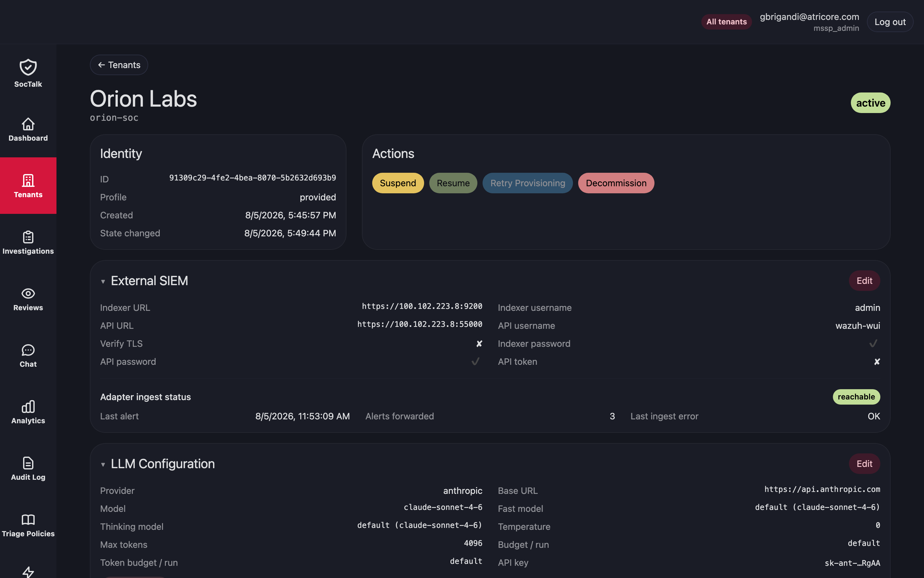
Task: Click the reachable status badge
Action: tap(856, 397)
